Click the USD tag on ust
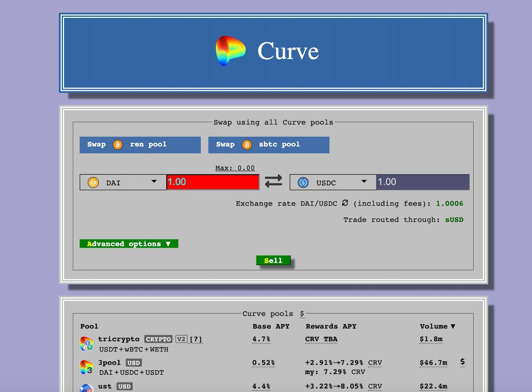532x392 pixels. (125, 387)
